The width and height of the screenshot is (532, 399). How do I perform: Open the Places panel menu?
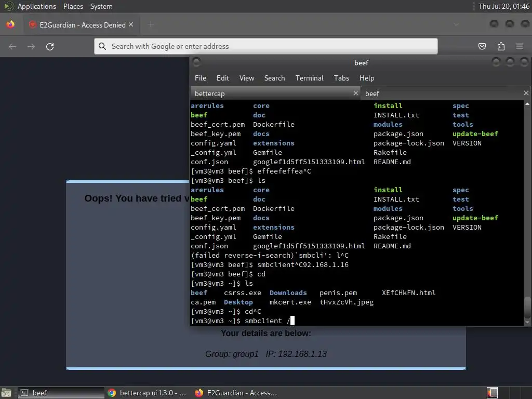pyautogui.click(x=73, y=6)
